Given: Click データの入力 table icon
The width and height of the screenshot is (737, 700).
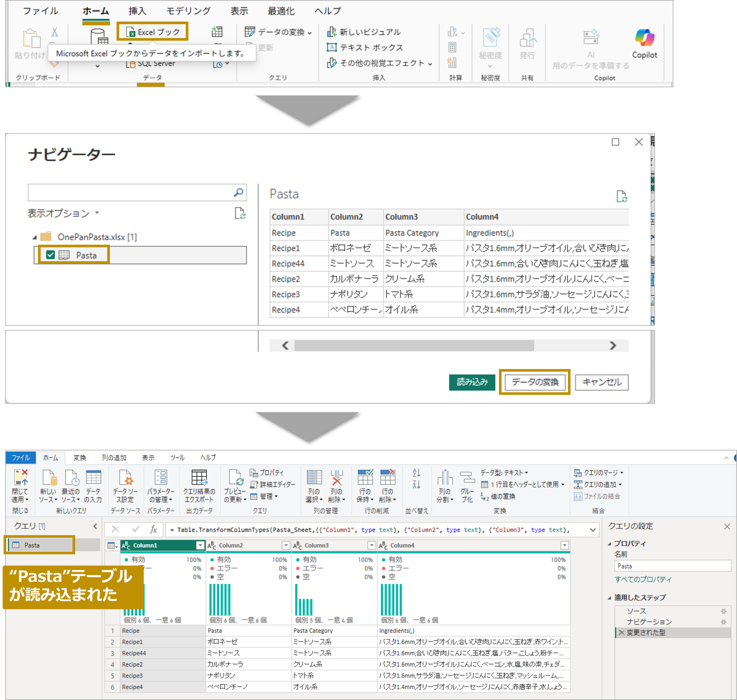Looking at the screenshot, I should pyautogui.click(x=93, y=478).
